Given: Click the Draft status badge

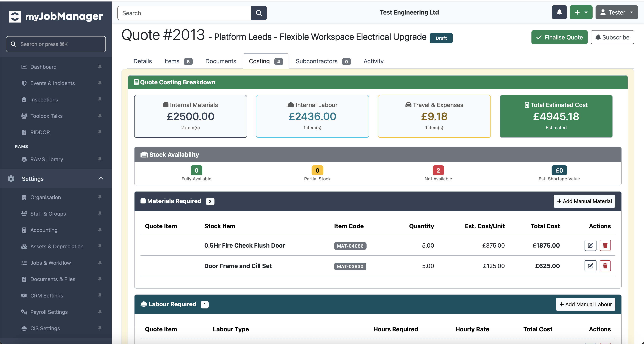Looking at the screenshot, I should (441, 38).
